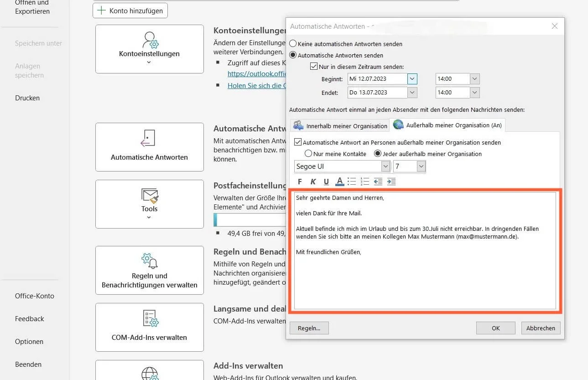Open the font color picker
This screenshot has height=380, width=588.
pos(339,182)
